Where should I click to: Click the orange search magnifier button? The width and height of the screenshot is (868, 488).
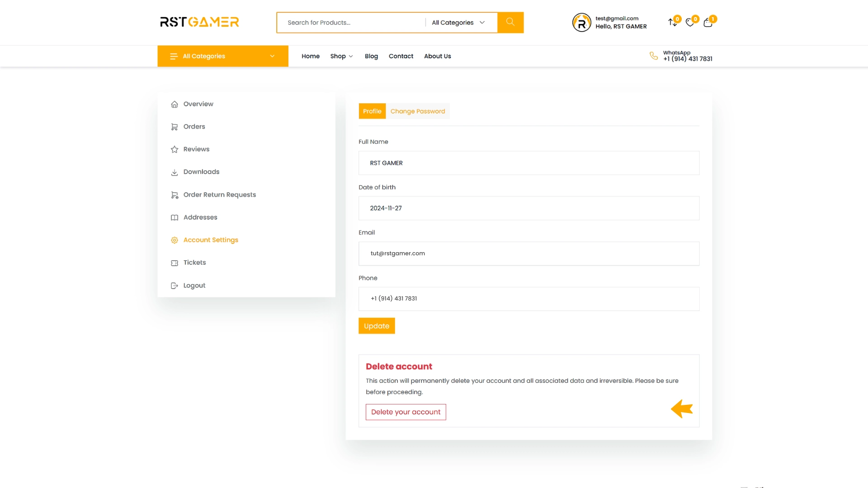click(x=510, y=22)
